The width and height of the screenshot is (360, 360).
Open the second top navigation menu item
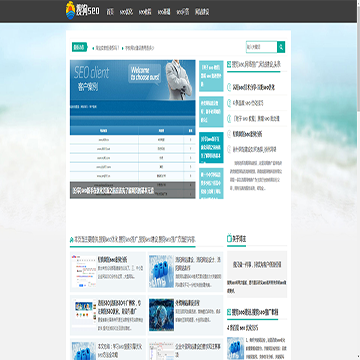click(126, 12)
